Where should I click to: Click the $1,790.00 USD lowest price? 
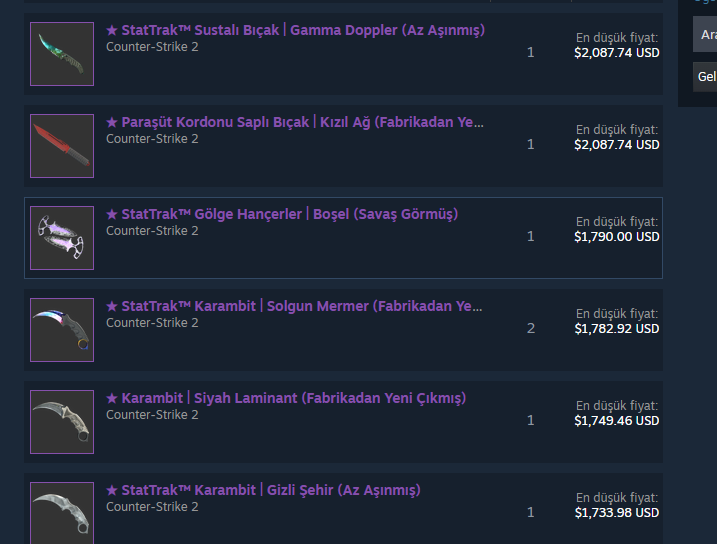point(616,237)
